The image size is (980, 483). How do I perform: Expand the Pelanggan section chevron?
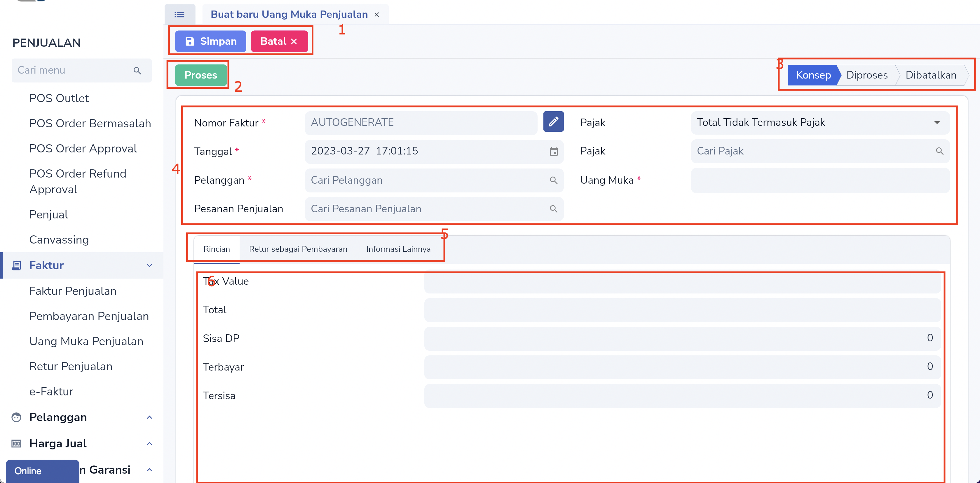[149, 418]
